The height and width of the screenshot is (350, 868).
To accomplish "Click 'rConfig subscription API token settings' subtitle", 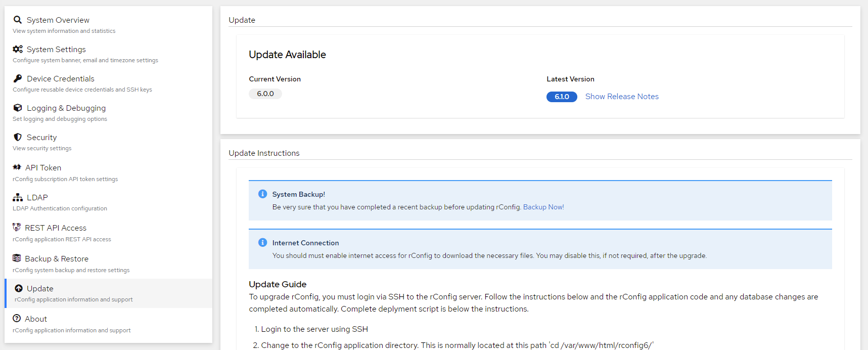I will tap(65, 179).
